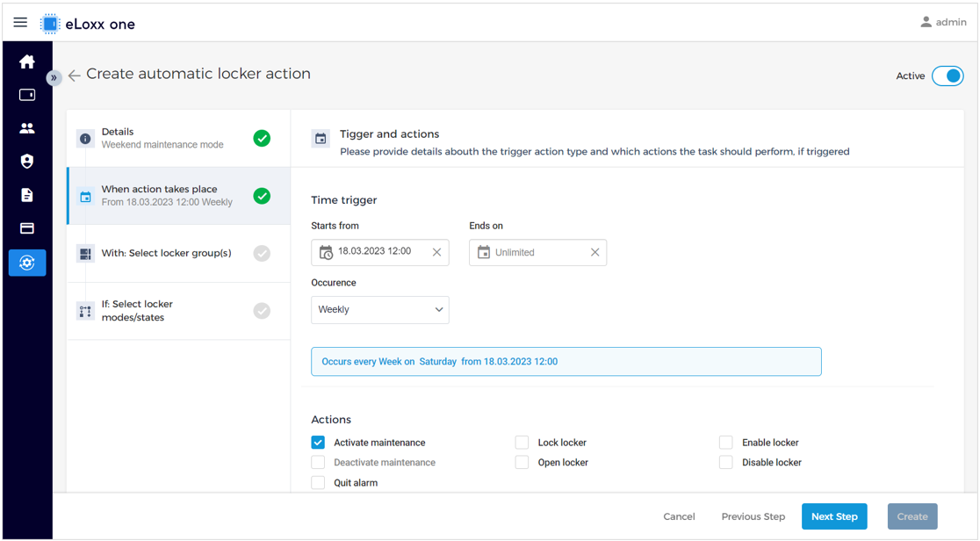Expand sidebar with double-chevron button
Screen dimensions: 980x541
click(x=54, y=77)
